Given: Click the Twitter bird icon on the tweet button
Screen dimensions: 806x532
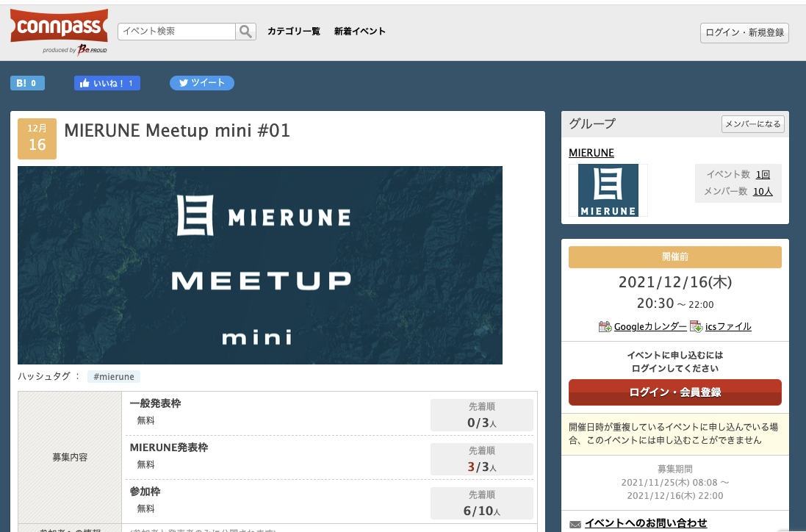Looking at the screenshot, I should click(184, 82).
